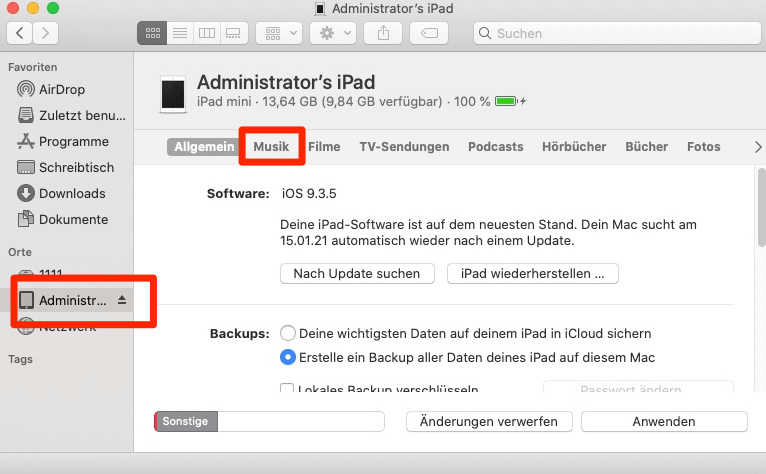
Task: Click the Nach Update suchen button
Action: tap(357, 274)
